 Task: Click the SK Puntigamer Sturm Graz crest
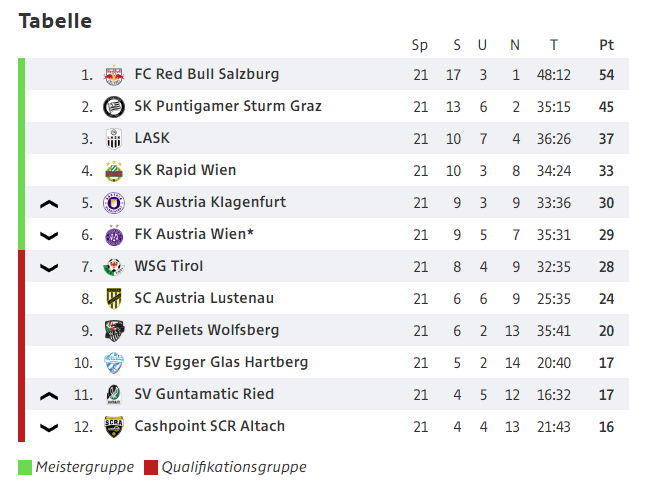[114, 107]
